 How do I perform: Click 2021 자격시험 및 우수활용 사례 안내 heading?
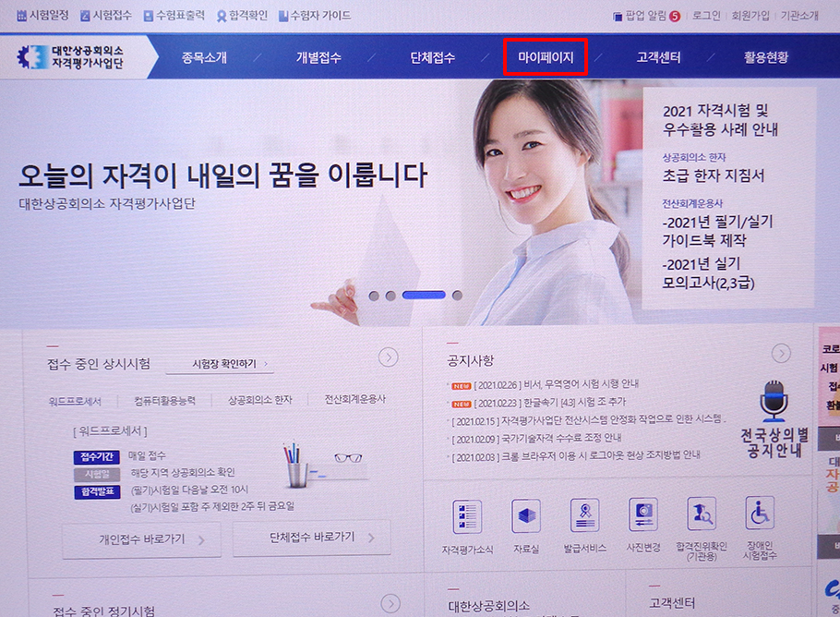tap(720, 119)
